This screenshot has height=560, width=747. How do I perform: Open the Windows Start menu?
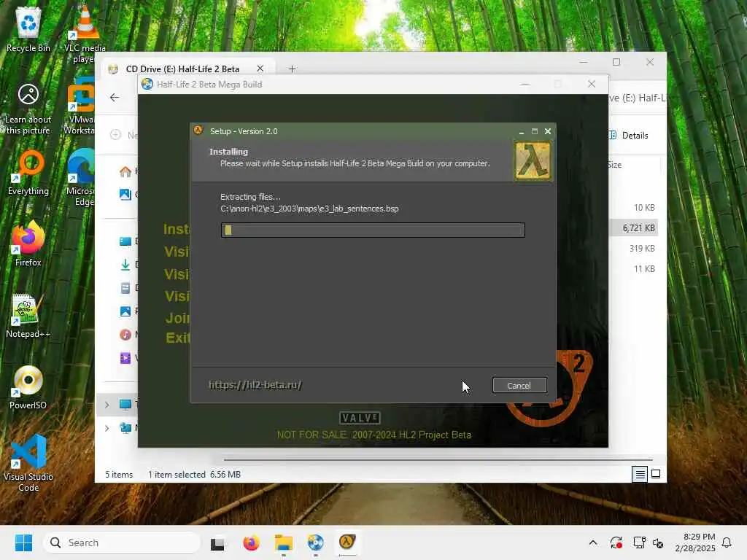[x=23, y=542]
